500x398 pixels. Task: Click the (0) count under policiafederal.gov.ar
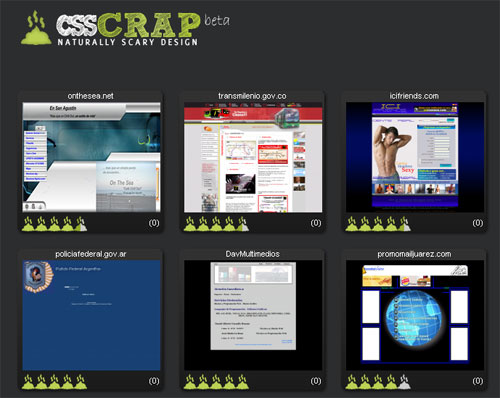154,381
